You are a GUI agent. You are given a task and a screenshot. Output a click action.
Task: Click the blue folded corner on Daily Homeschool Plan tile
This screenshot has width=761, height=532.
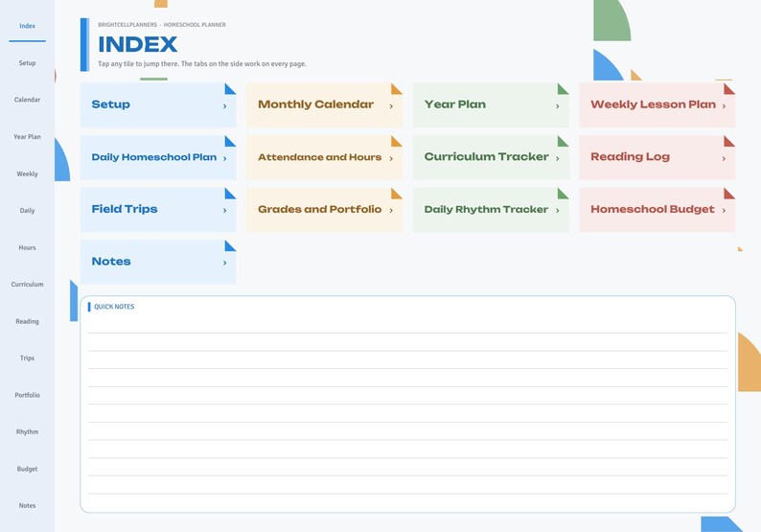(x=231, y=141)
